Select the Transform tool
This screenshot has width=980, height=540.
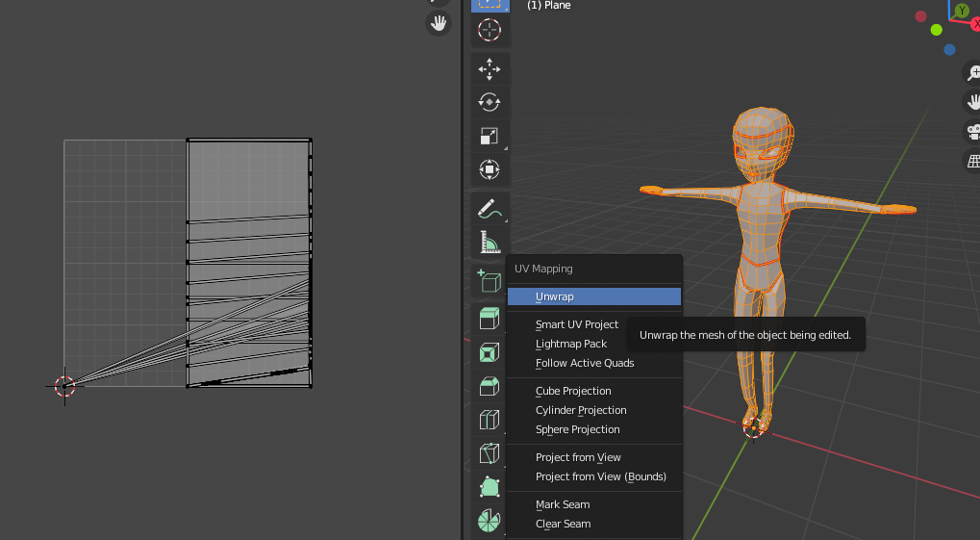click(490, 169)
